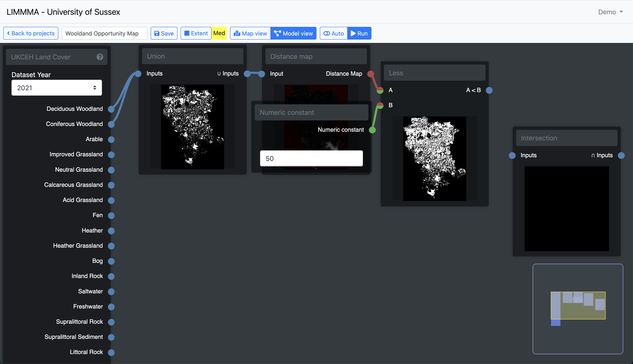The height and width of the screenshot is (364, 633).
Task: Toggle the Med resolution setting
Action: pyautogui.click(x=219, y=33)
